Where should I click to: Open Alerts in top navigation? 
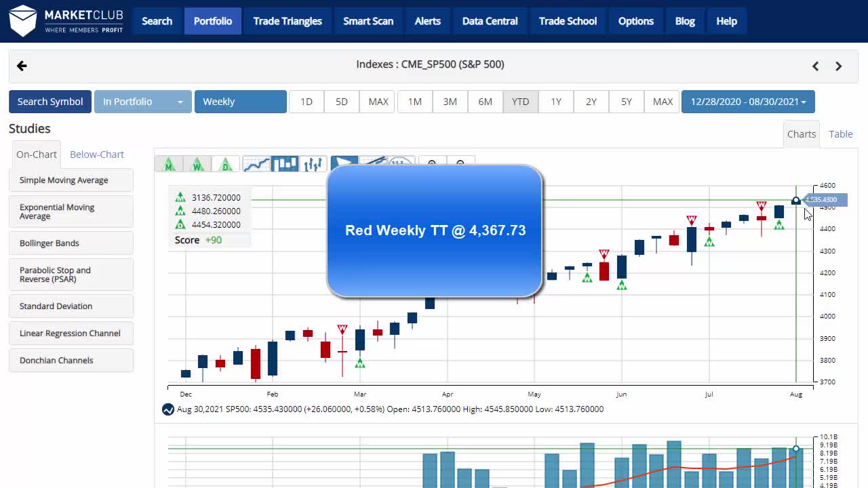coord(428,21)
